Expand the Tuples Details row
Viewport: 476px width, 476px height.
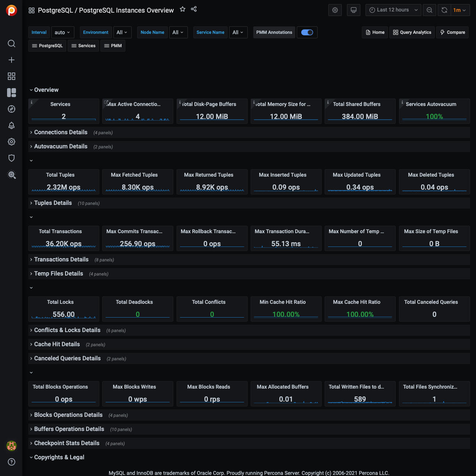[x=53, y=203]
